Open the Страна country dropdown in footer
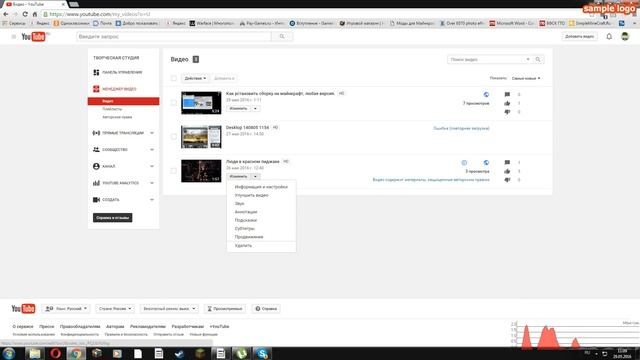The width and height of the screenshot is (640, 360). point(115,309)
